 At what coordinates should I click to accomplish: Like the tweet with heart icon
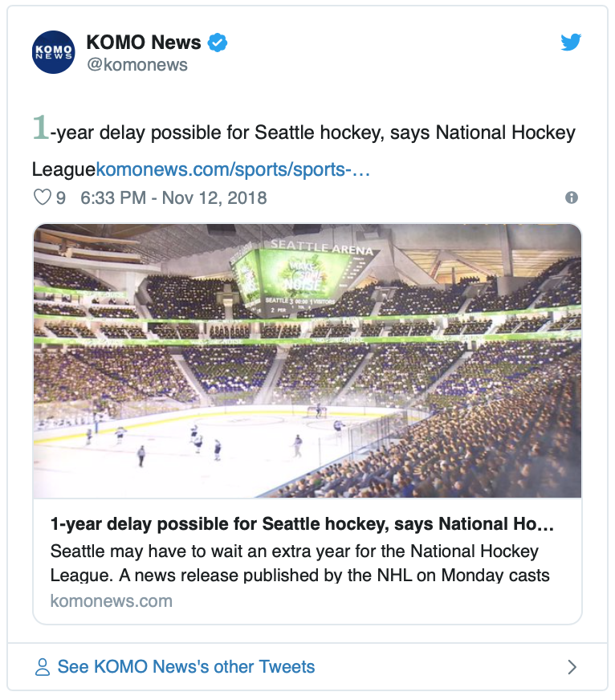[43, 197]
